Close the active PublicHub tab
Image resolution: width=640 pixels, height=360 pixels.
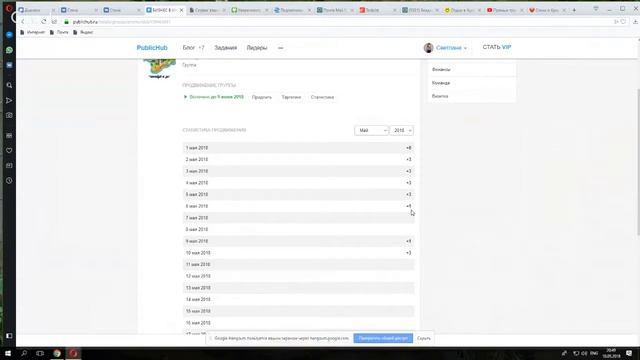(181, 10)
